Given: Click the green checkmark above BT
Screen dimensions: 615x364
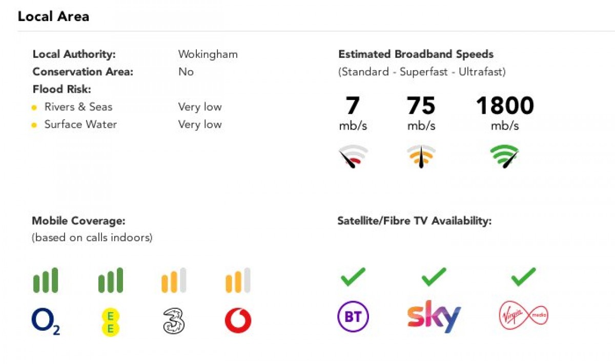Looking at the screenshot, I should pyautogui.click(x=353, y=277).
